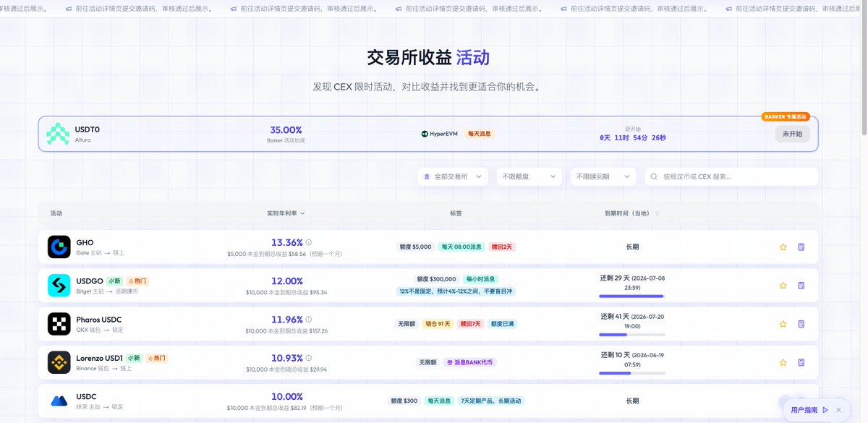
Task: Click the 额度 $300,000 tag
Action: (436, 279)
